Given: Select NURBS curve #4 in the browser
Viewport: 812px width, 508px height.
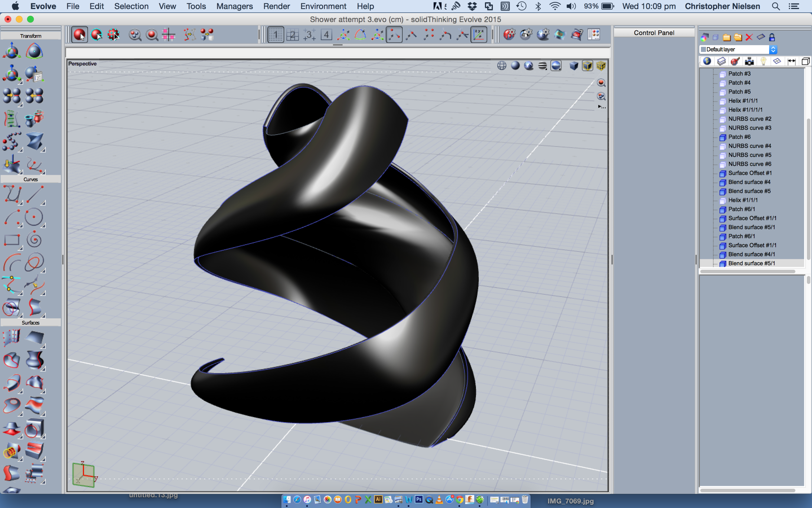Looking at the screenshot, I should tap(750, 146).
